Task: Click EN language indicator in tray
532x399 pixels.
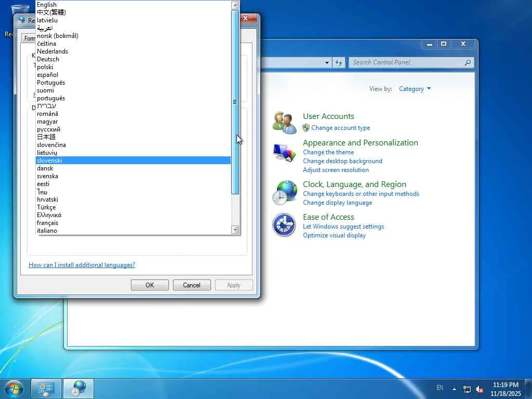Action: pyautogui.click(x=440, y=388)
